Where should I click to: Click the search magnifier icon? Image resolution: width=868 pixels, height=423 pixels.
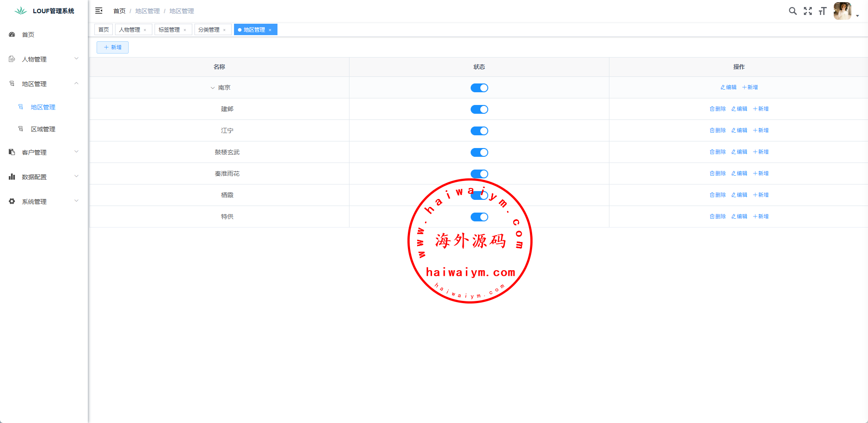pos(792,11)
